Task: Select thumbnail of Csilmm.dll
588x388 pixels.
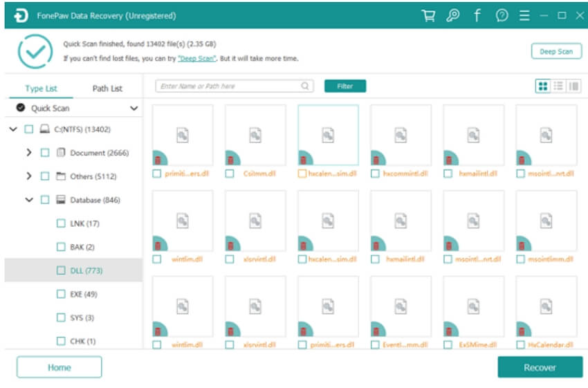Action: (255, 136)
